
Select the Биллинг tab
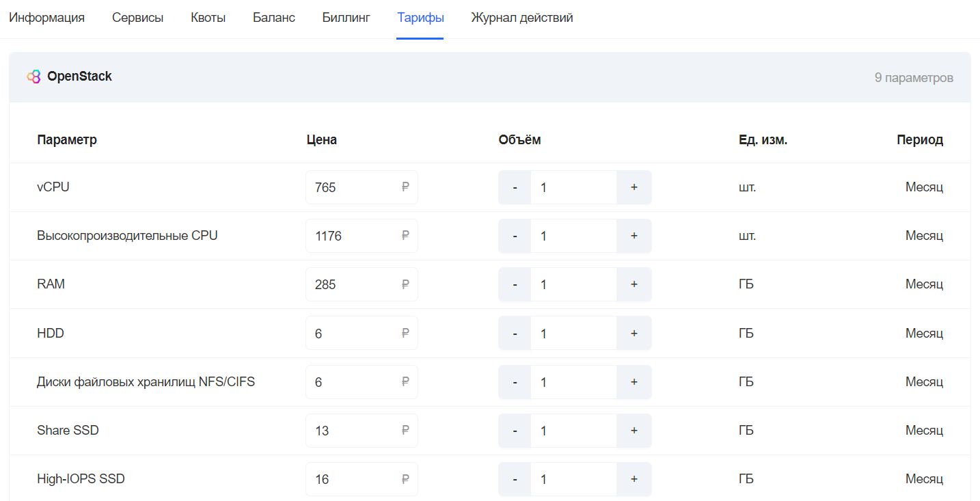tap(346, 18)
